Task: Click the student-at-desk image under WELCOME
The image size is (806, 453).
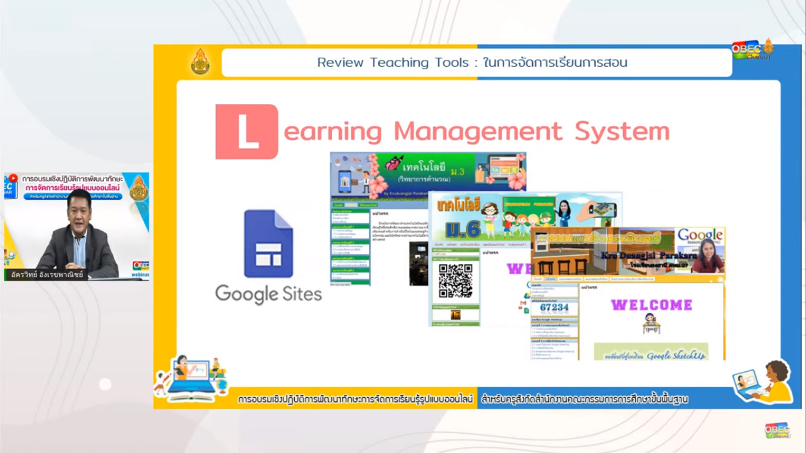Action: click(651, 323)
